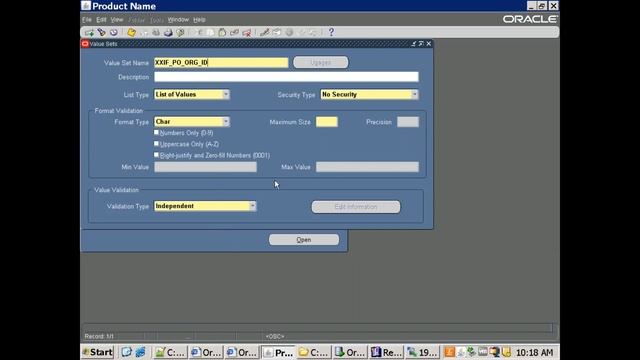This screenshot has width=640, height=360.
Task: Click the Value Set Name field
Action: coord(221,62)
